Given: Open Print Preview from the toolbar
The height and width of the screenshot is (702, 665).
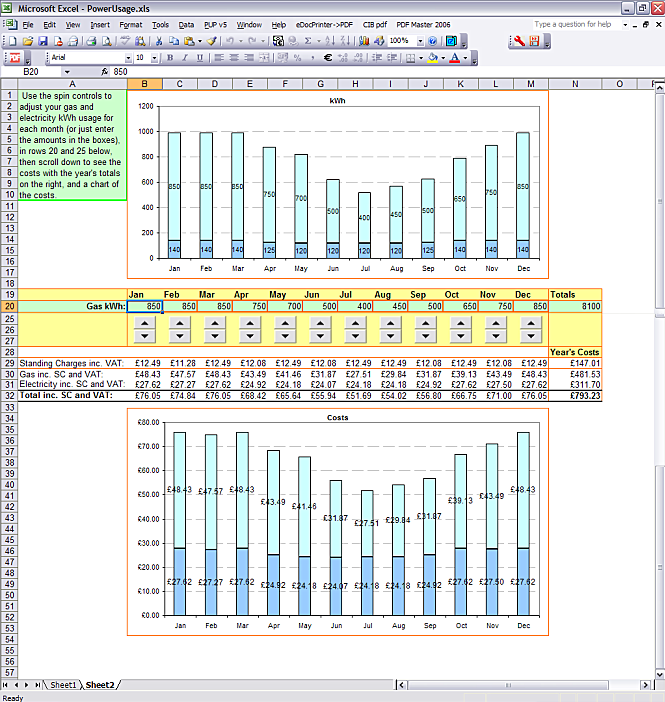Looking at the screenshot, I should pyautogui.click(x=107, y=41).
